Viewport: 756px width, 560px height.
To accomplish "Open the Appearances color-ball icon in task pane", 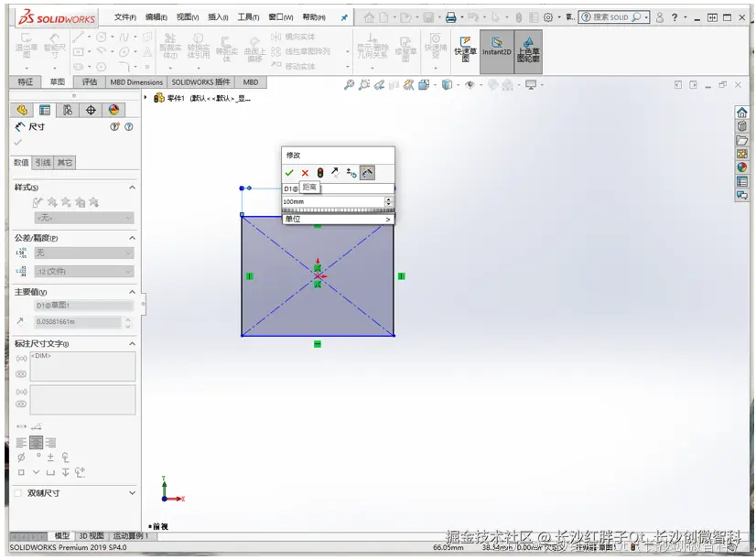I will (x=741, y=167).
